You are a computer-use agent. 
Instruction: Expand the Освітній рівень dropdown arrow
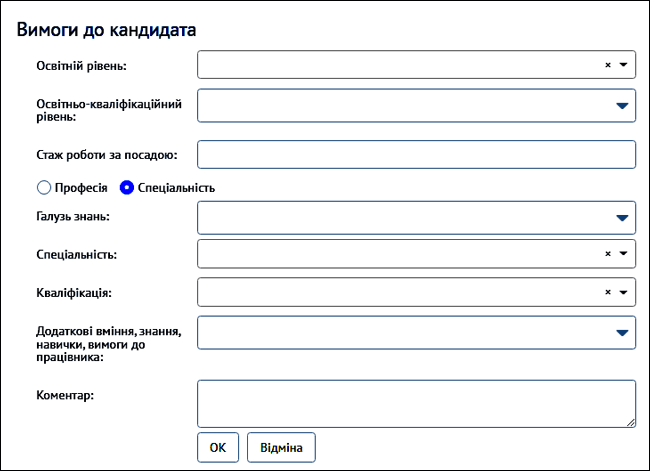tap(623, 65)
